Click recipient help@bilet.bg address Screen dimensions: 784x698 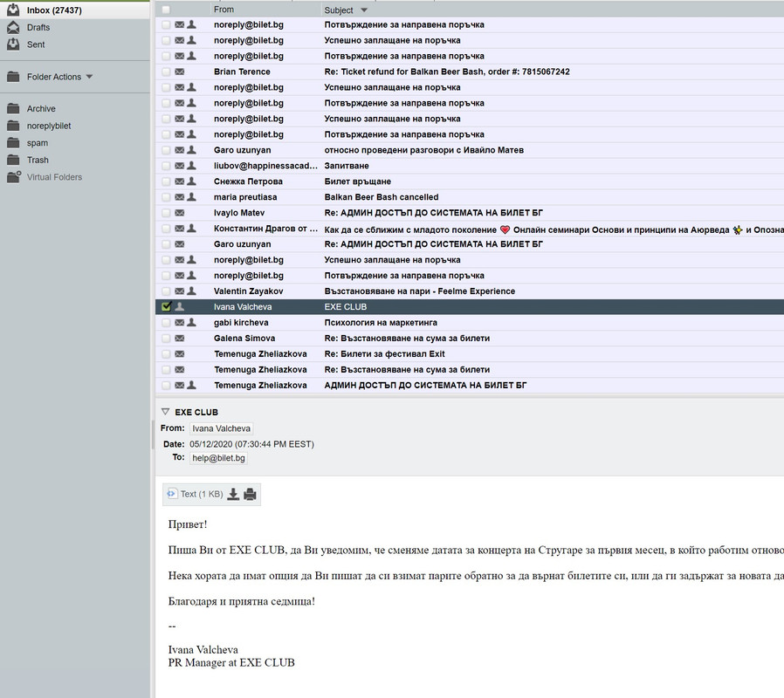click(x=218, y=458)
